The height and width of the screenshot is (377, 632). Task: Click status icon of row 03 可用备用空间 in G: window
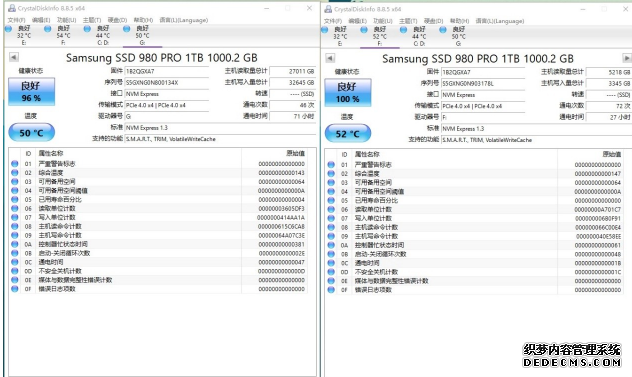click(x=15, y=181)
